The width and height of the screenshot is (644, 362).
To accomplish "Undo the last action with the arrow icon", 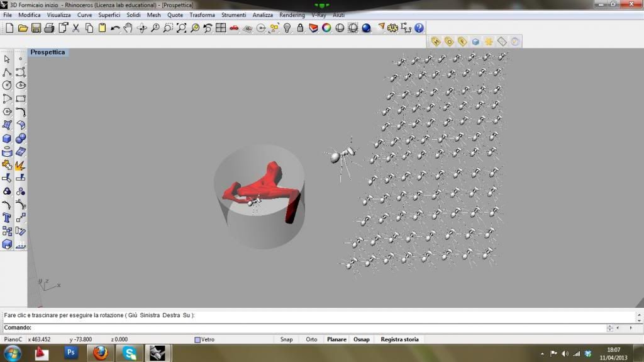I will pos(116,28).
